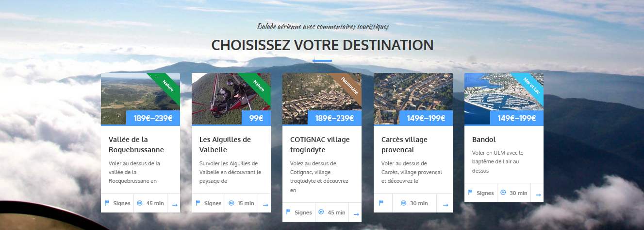Click the arrow icon on Carcès card
The image size is (644, 230).
pyautogui.click(x=446, y=205)
